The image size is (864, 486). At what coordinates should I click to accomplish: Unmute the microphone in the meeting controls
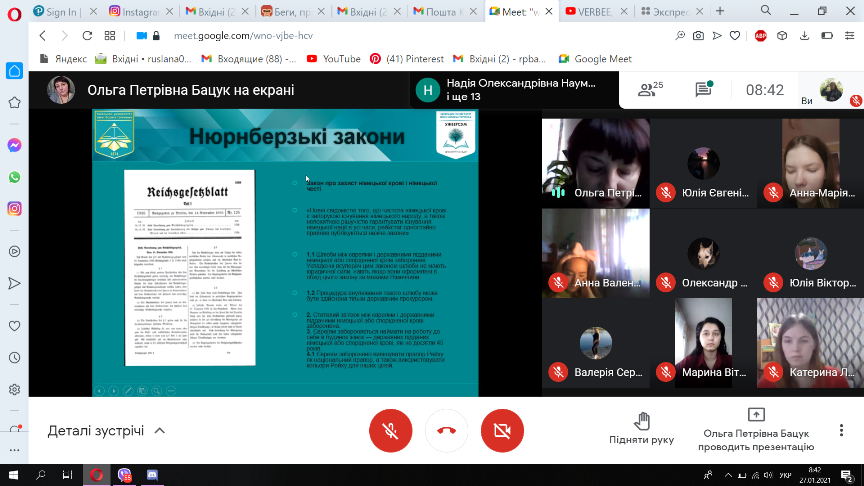[x=391, y=430]
